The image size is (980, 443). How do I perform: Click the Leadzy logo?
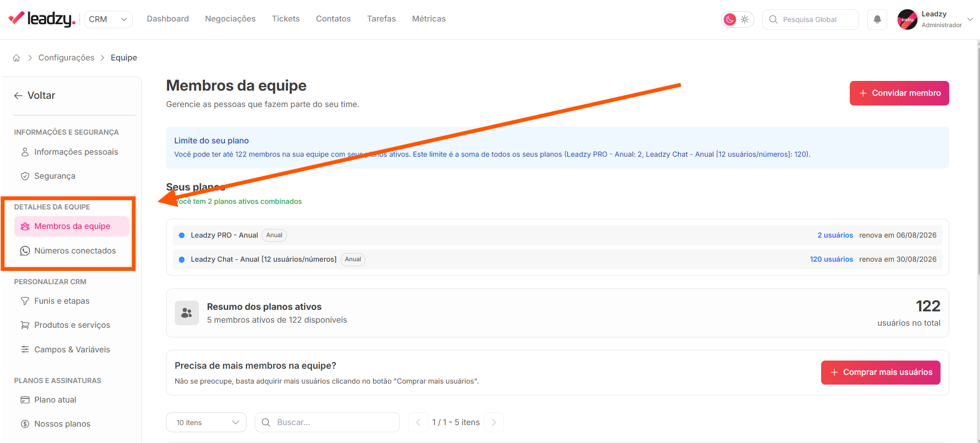pos(42,19)
